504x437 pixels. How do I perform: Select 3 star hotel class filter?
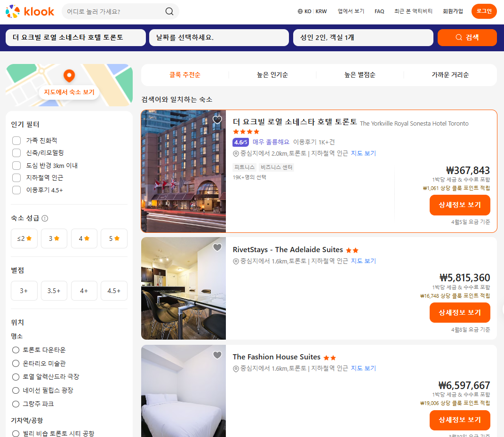pyautogui.click(x=54, y=238)
